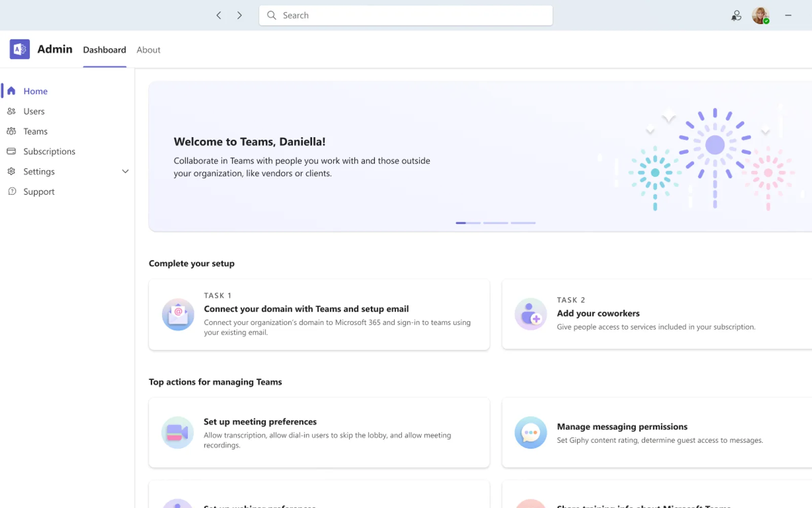Click the Admin title text
The image size is (812, 508).
click(55, 49)
